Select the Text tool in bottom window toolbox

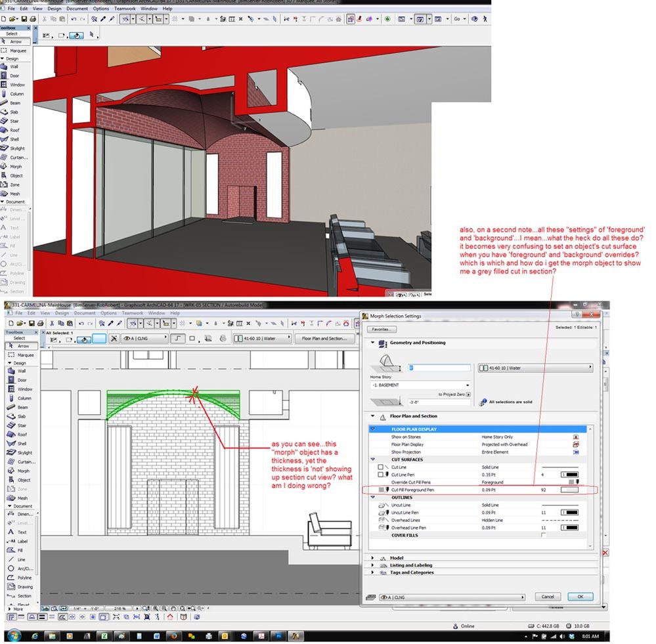pyautogui.click(x=21, y=532)
